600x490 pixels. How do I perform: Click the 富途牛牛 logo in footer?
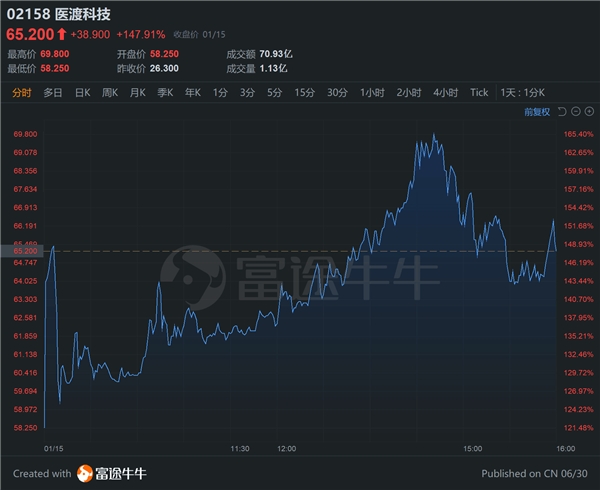[x=111, y=474]
